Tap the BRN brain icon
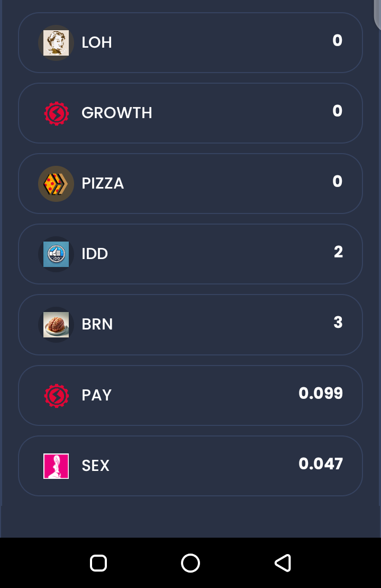 tap(56, 325)
